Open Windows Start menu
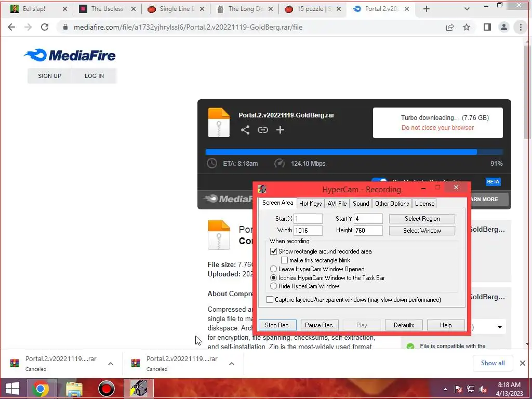This screenshot has height=399, width=532. [x=12, y=389]
